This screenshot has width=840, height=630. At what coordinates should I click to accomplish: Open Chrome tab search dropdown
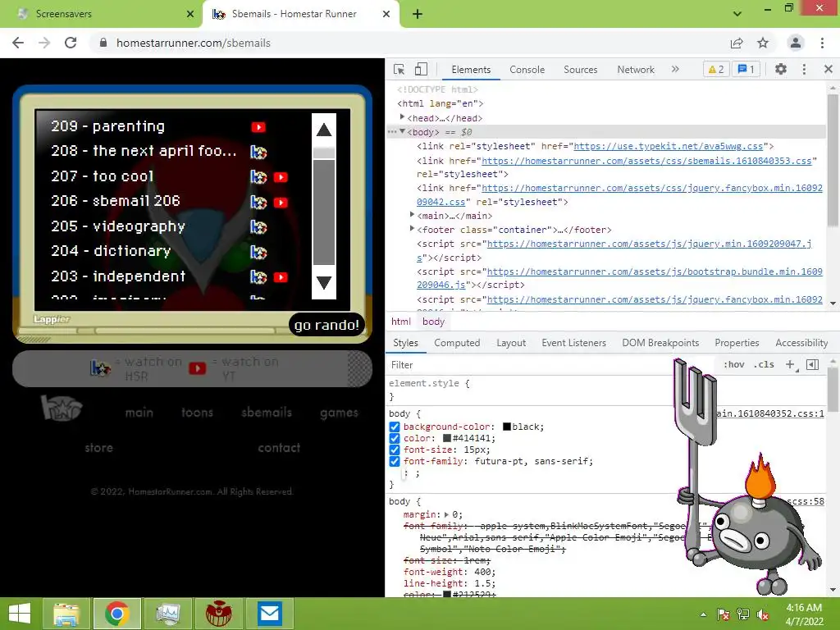(737, 13)
